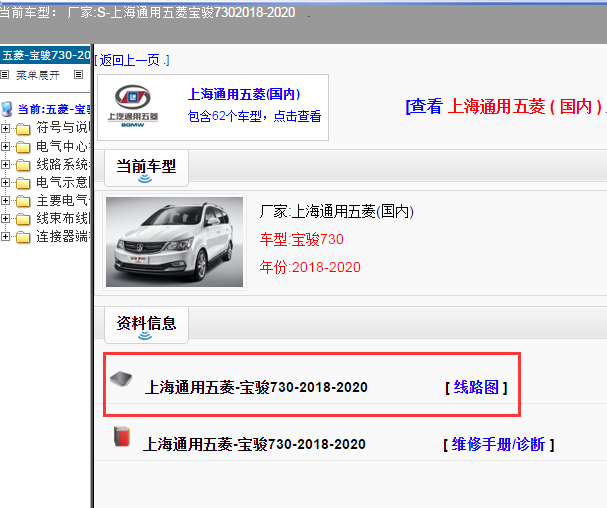Viewport: 607px width, 508px height.
Task: Select the 主要电气 tree item text
Action: click(63, 200)
